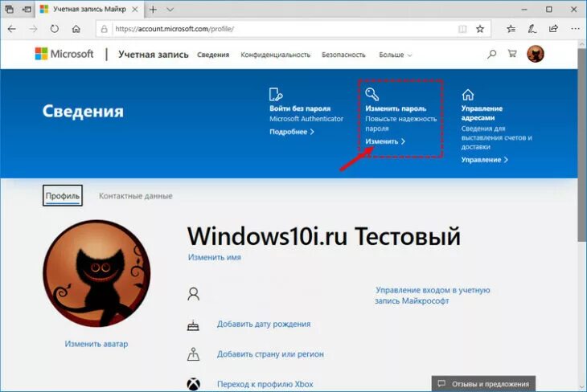Open Переход к профилю Xbox link
Viewport: 587px width, 392px height.
point(265,384)
